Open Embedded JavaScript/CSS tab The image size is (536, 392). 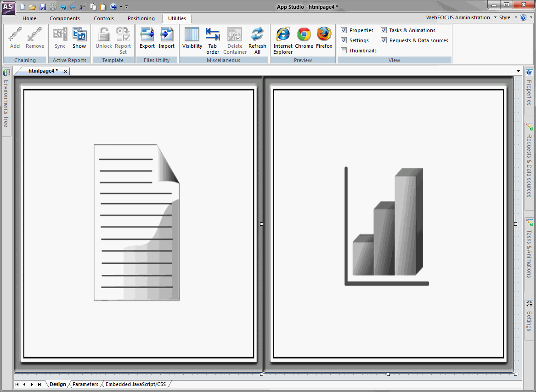click(135, 384)
